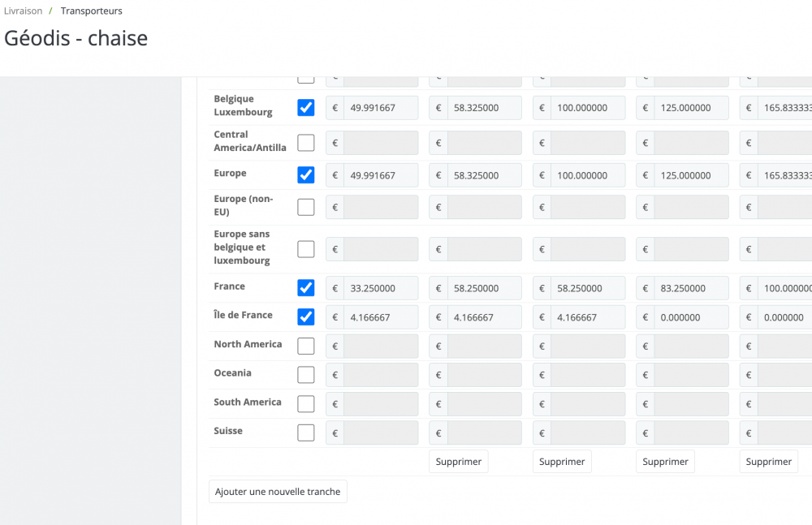Uncheck the Île de France checkbox
This screenshot has width=812, height=525.
coord(306,317)
